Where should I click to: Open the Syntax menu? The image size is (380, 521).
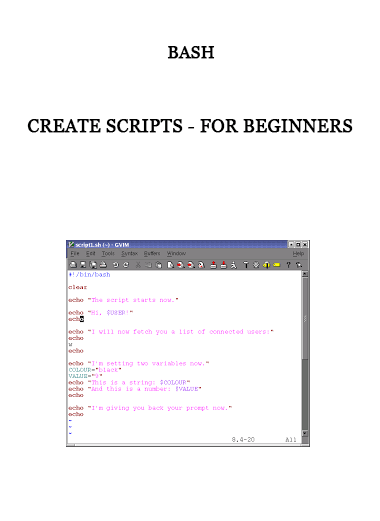129,254
